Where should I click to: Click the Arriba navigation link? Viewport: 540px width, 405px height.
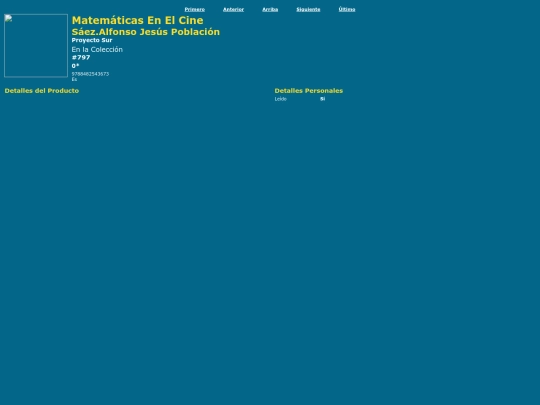270,9
